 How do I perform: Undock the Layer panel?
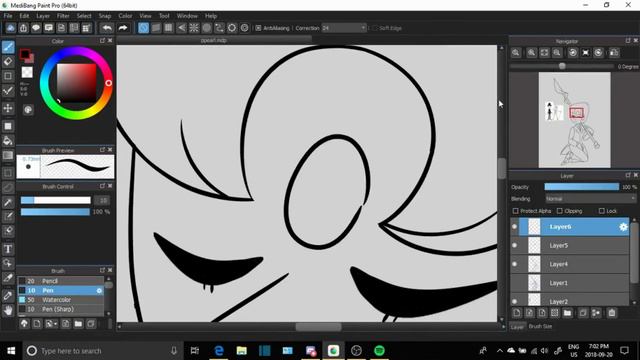point(628,175)
